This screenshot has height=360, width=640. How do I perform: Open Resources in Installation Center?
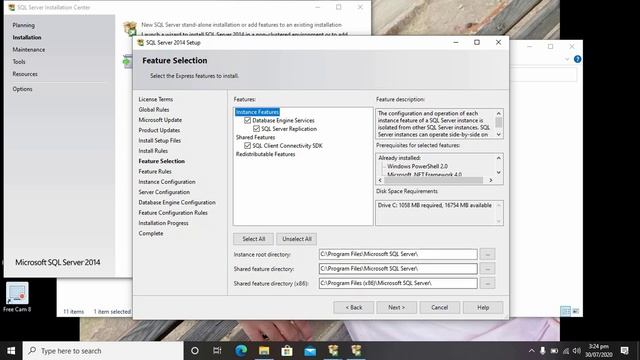pyautogui.click(x=25, y=74)
